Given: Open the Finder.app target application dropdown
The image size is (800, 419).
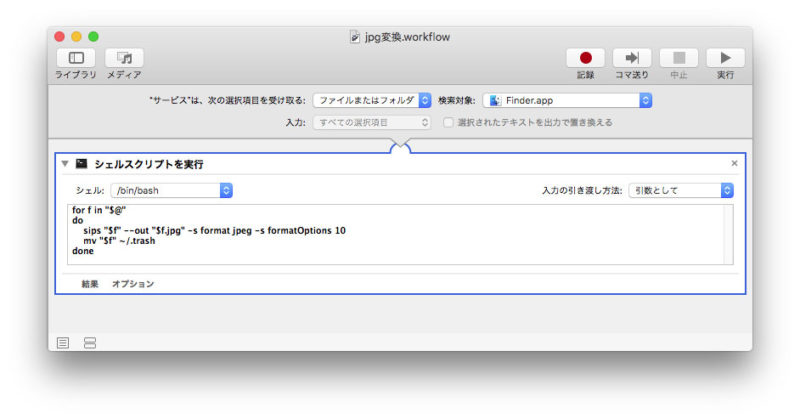Looking at the screenshot, I should (x=567, y=100).
